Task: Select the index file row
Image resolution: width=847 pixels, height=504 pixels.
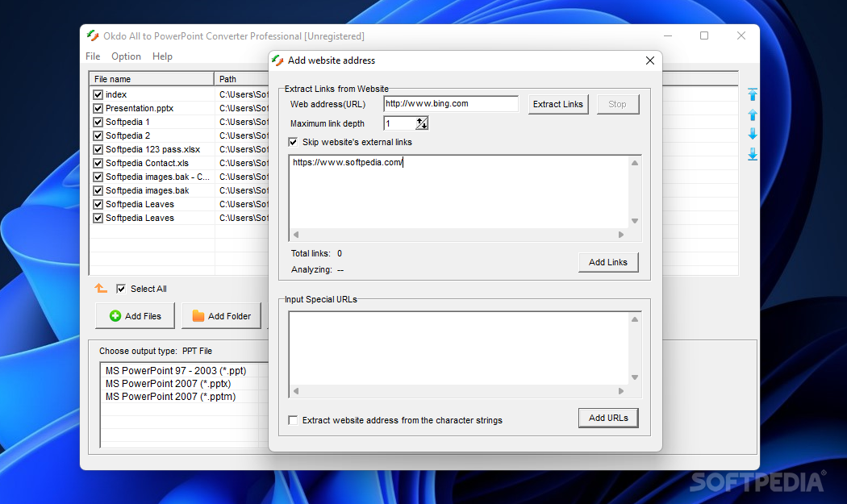Action: click(116, 94)
